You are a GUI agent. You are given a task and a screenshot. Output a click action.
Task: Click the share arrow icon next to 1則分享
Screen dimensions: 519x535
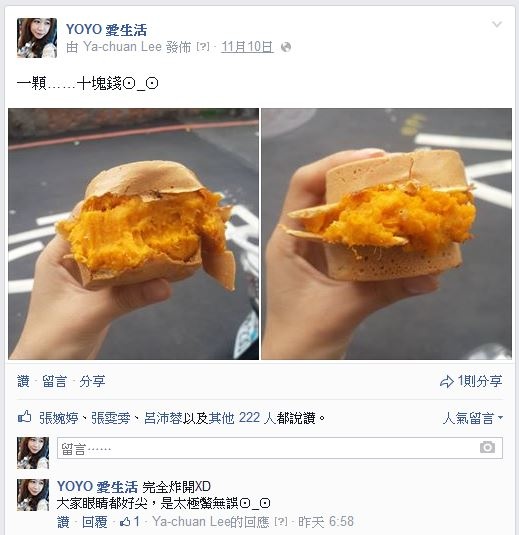(446, 381)
